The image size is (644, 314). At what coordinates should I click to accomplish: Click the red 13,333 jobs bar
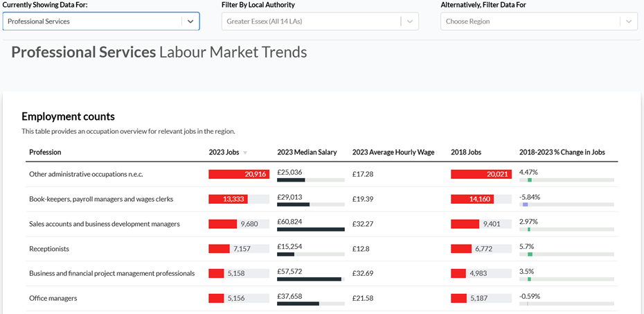(x=228, y=199)
